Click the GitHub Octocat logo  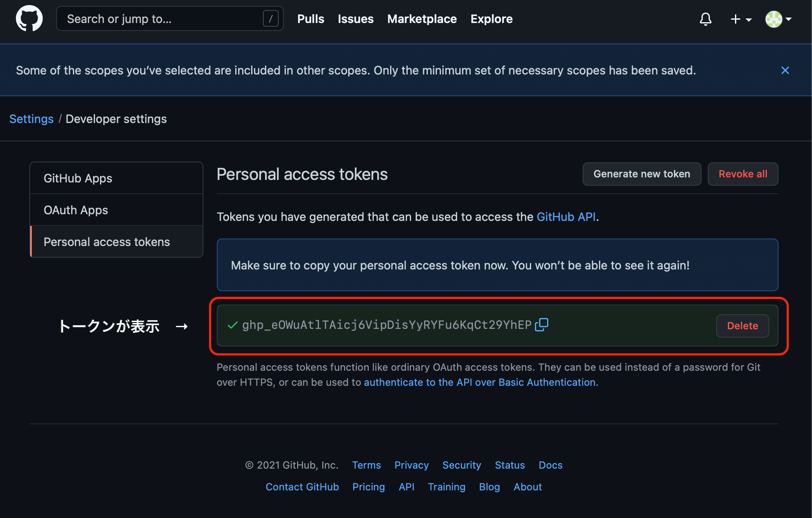[29, 19]
